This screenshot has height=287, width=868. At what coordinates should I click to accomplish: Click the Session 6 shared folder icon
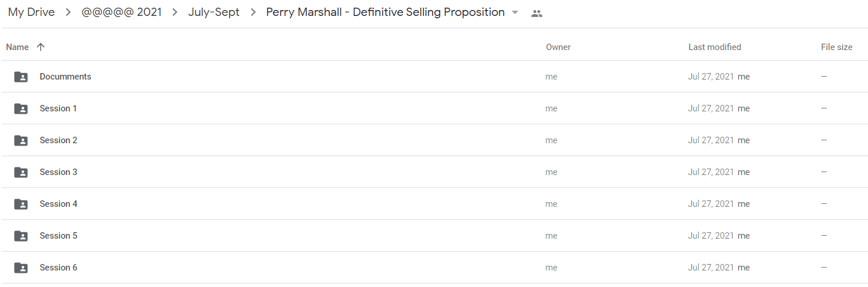click(x=21, y=268)
